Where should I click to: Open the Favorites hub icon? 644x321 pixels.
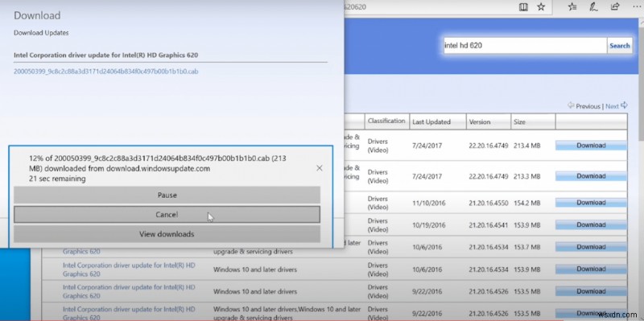pyautogui.click(x=572, y=6)
